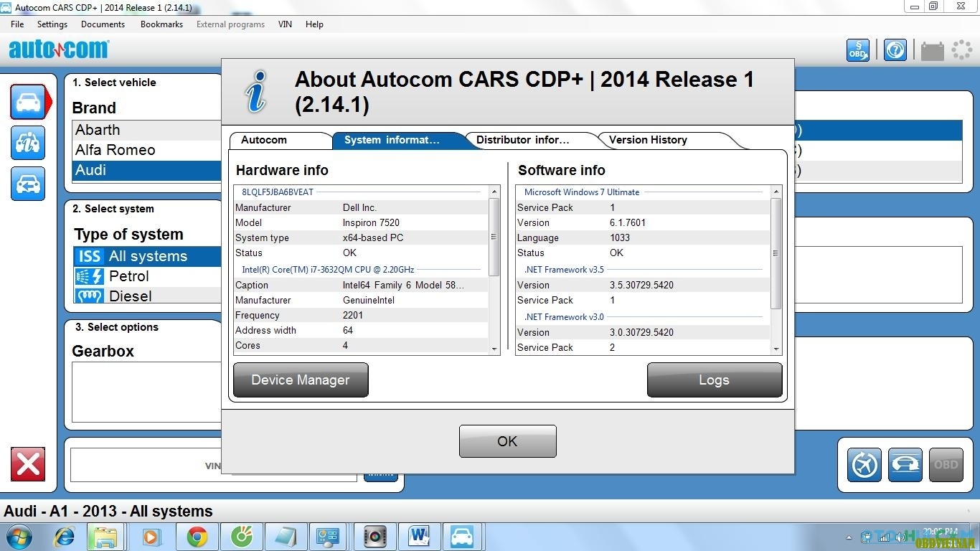Open the Version History tab
The height and width of the screenshot is (551, 980).
click(x=664, y=140)
